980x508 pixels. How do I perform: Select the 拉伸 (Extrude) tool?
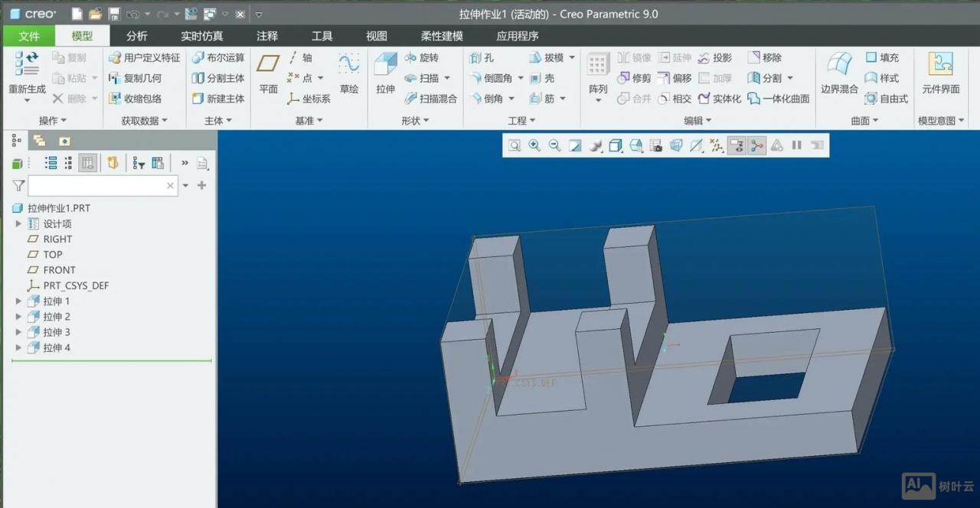pos(385,73)
